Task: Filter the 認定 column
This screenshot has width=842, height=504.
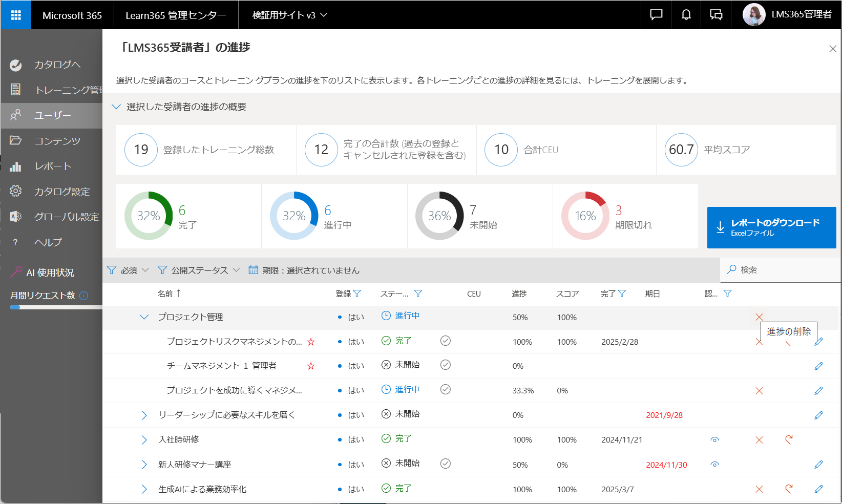Action: [727, 293]
